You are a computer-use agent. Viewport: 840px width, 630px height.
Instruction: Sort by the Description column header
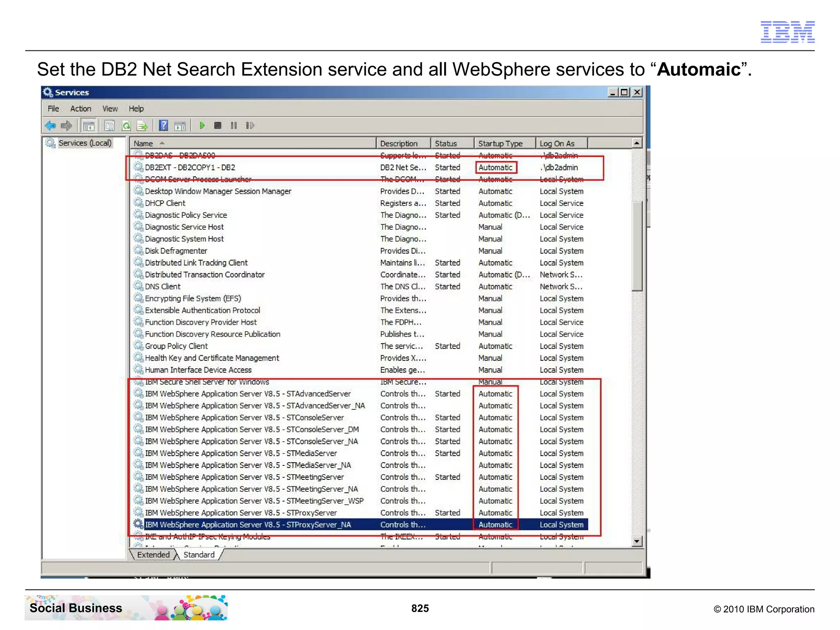point(404,143)
